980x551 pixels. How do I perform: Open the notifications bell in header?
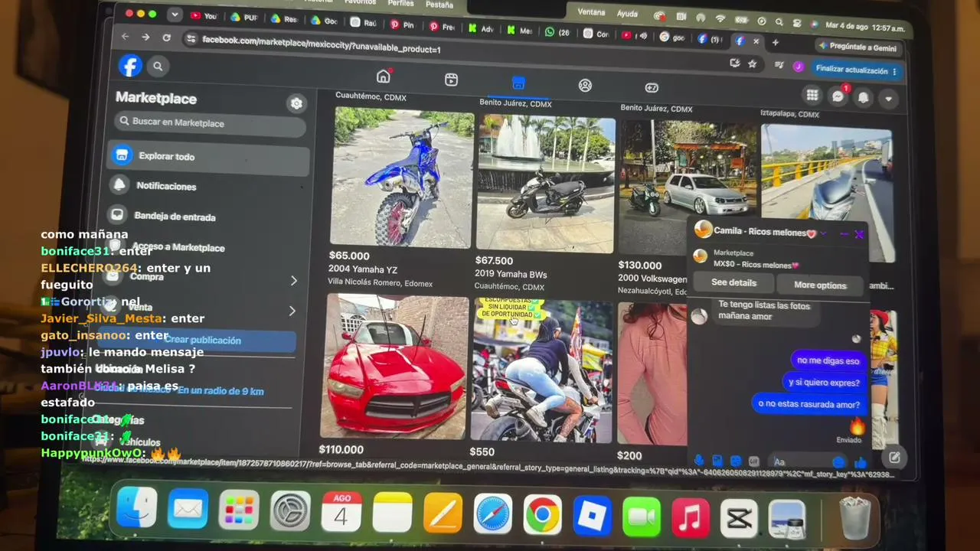(x=864, y=97)
